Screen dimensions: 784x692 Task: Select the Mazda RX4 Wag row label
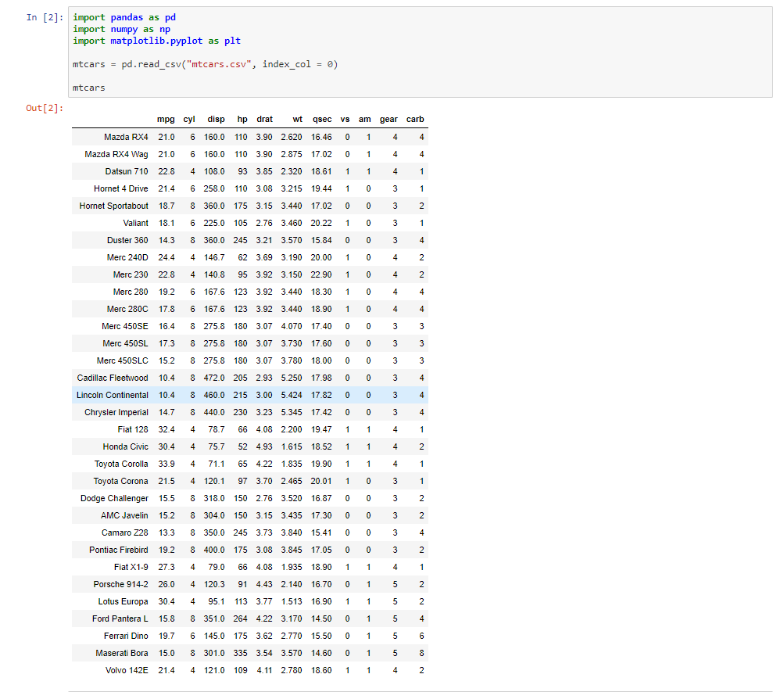coord(116,154)
